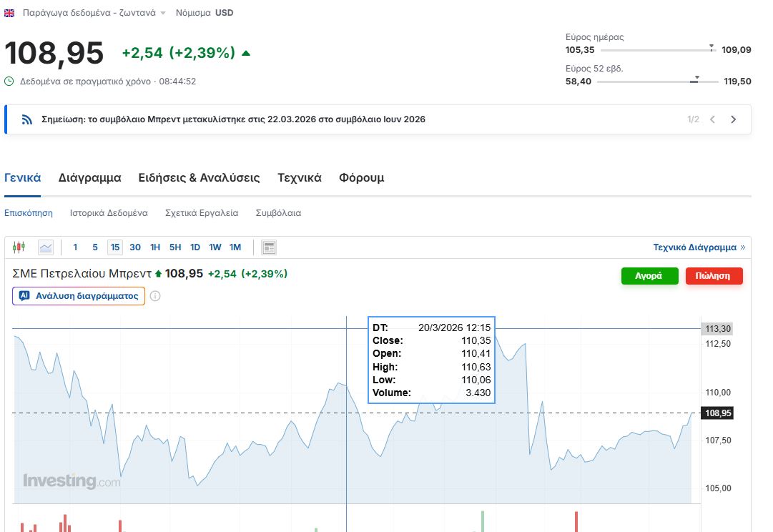Click info icon beside Ανάλυση διαγράμματος
The width and height of the screenshot is (773, 532).
[x=155, y=296]
